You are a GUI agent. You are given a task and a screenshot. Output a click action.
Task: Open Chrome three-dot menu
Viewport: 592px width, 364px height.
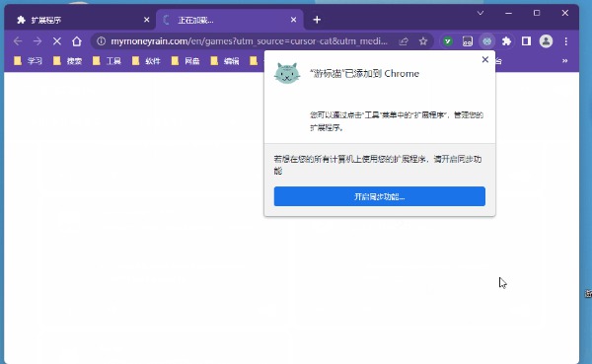566,41
